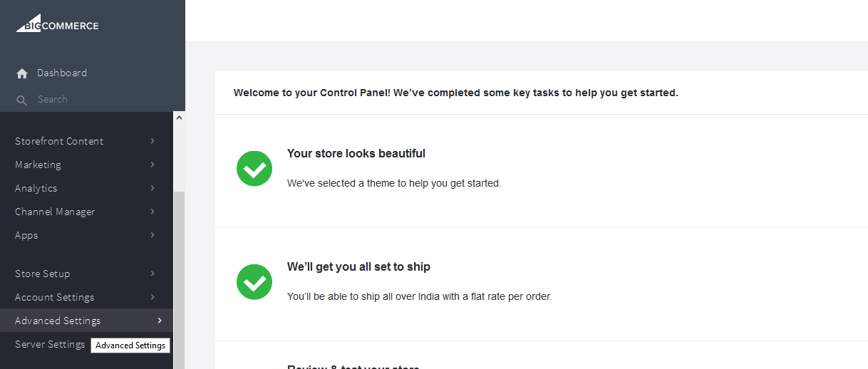
Task: Click the Search magnifier icon
Action: coord(22,100)
